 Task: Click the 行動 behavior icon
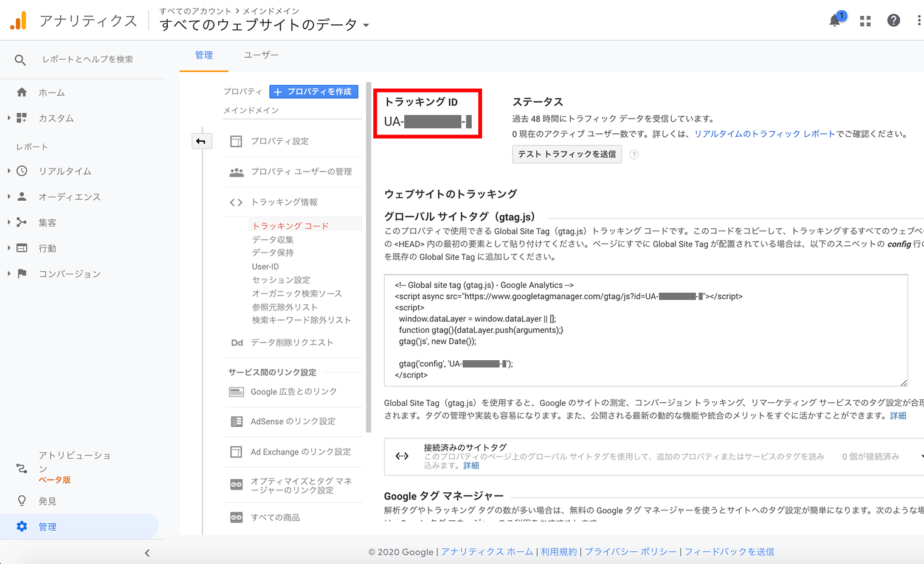point(22,248)
